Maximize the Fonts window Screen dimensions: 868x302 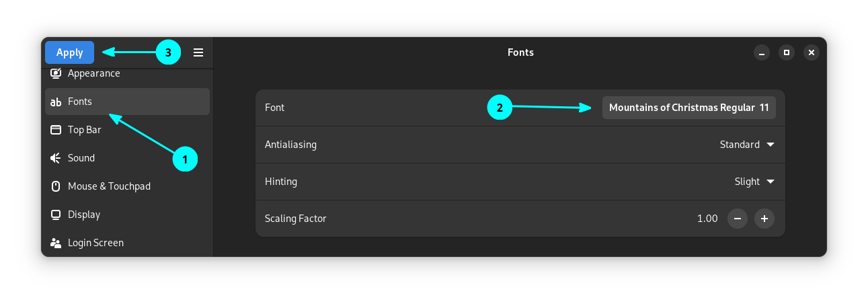click(x=787, y=52)
